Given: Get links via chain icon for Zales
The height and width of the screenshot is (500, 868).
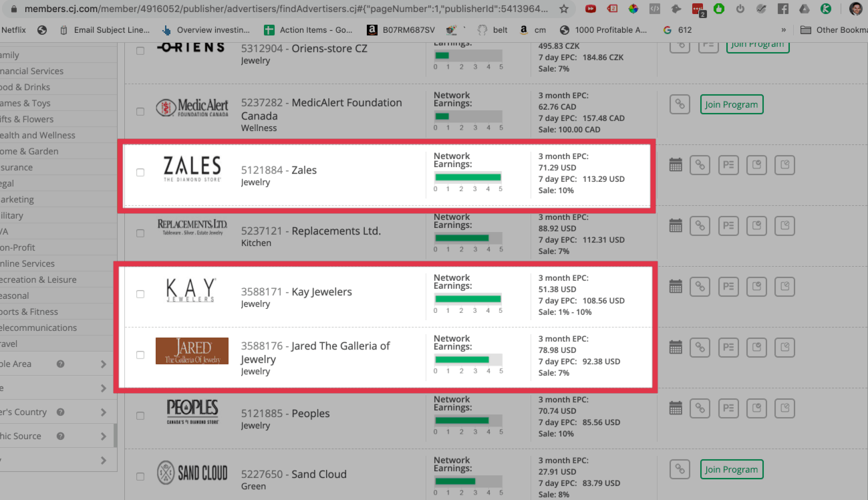Looking at the screenshot, I should pos(700,165).
